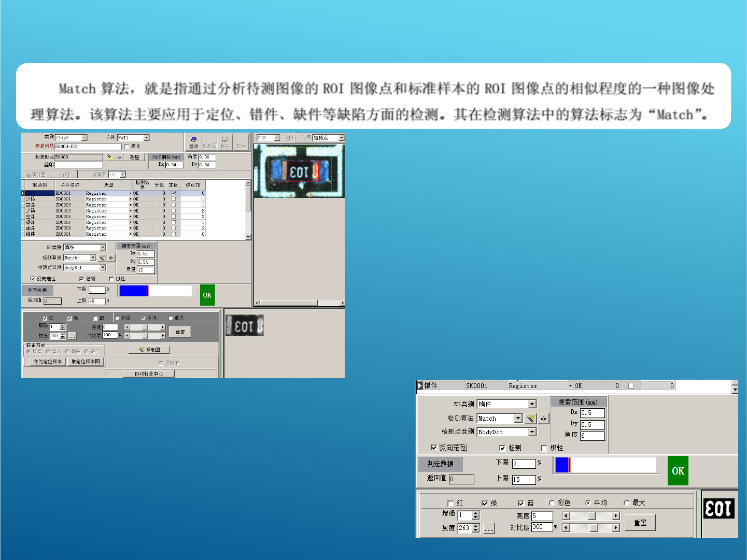This screenshot has width=747, height=560.
Task: Click the 上限 field showing 40
Action: coord(97,300)
